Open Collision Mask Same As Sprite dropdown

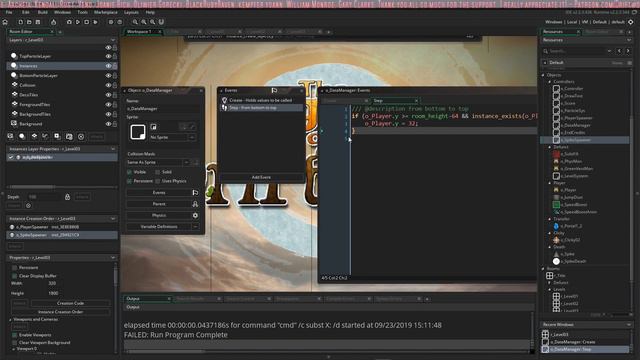pos(187,162)
